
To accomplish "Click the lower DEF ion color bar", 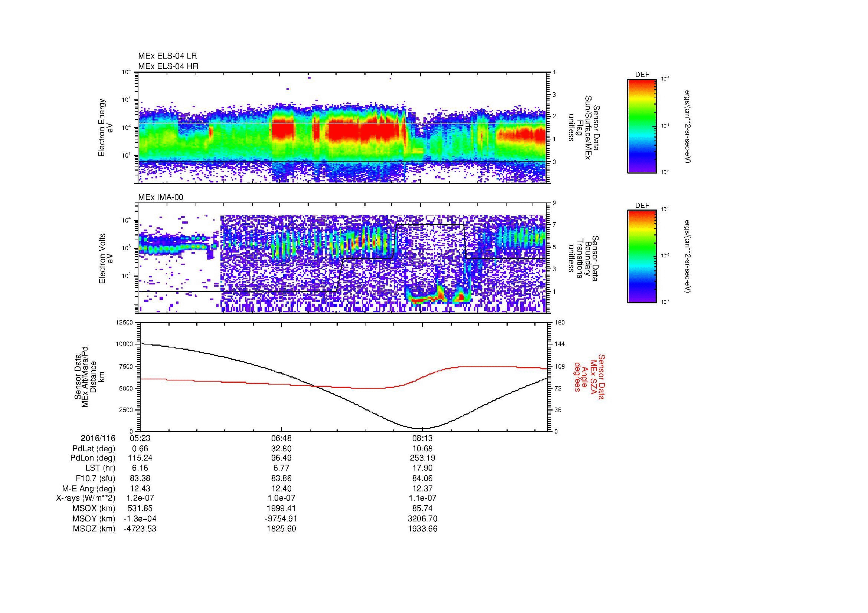I will (x=642, y=257).
